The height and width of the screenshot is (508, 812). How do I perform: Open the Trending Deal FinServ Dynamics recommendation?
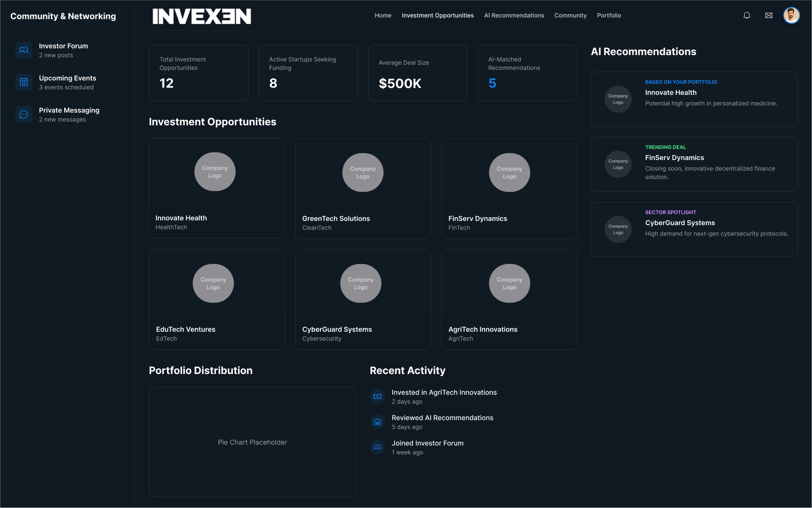pos(694,164)
